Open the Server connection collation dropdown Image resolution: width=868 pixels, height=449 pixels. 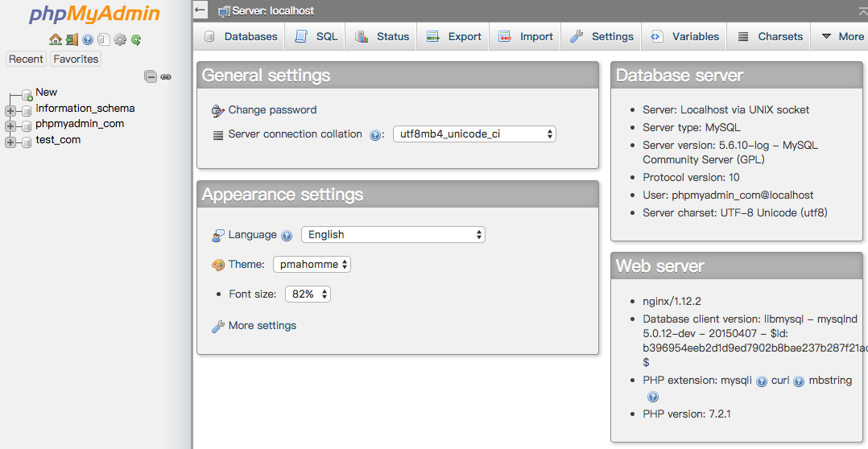pos(475,134)
